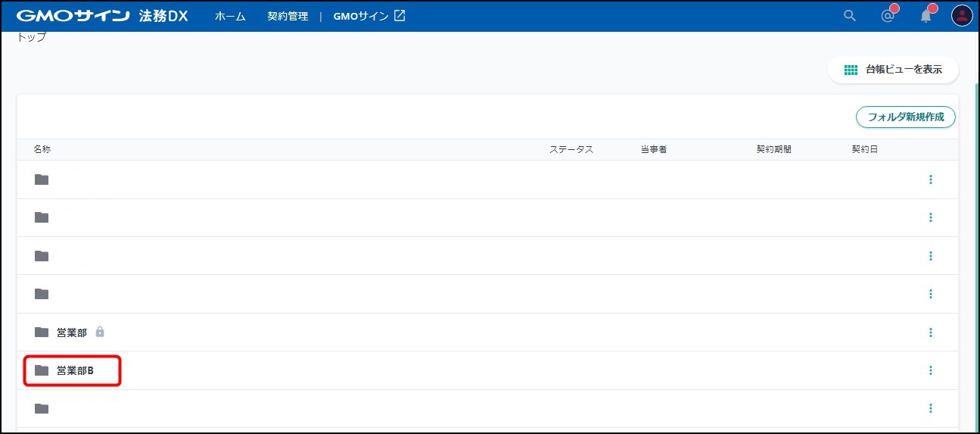Open the GMOサイン external link

pyautogui.click(x=369, y=16)
